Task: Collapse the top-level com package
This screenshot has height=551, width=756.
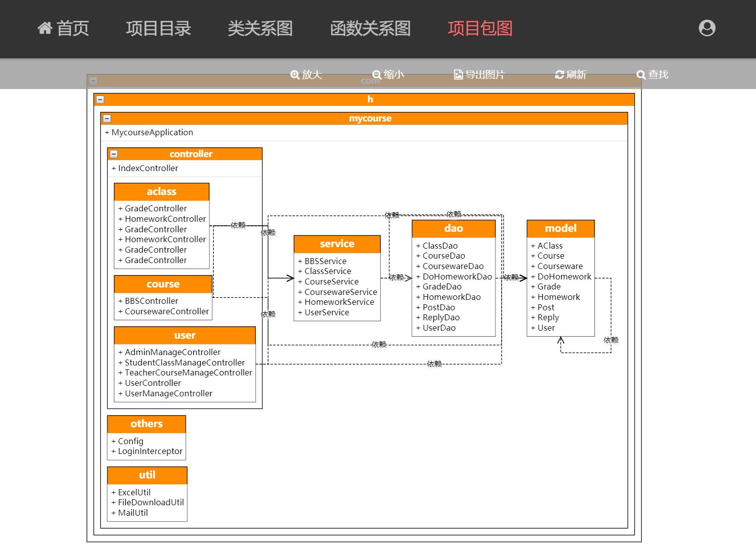Action: point(93,81)
